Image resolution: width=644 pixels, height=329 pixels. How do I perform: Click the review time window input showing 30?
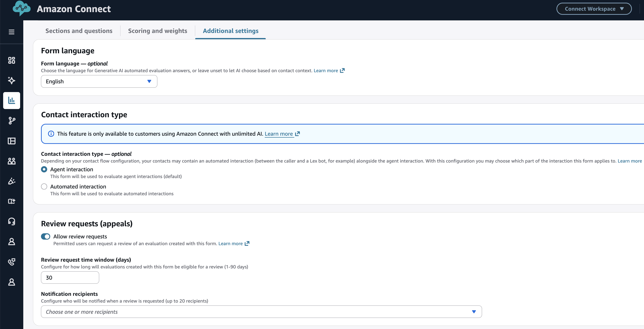pyautogui.click(x=70, y=278)
